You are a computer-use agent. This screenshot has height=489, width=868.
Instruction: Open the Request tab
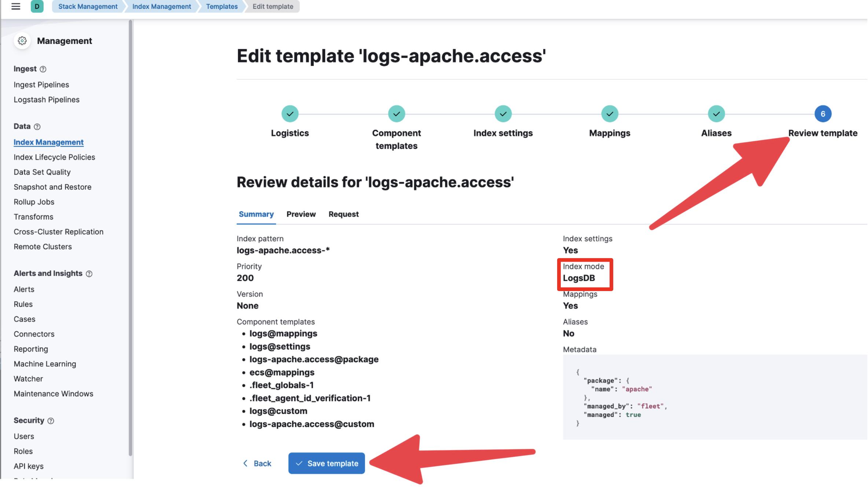(343, 214)
